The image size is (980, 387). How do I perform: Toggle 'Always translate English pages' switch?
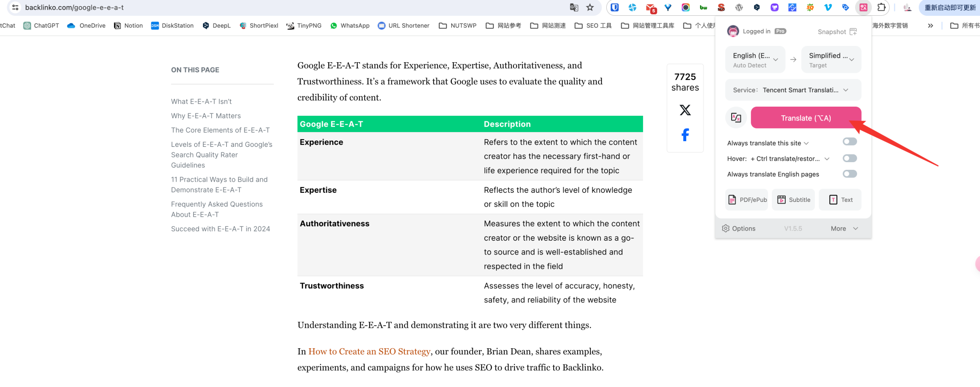pyautogui.click(x=850, y=174)
